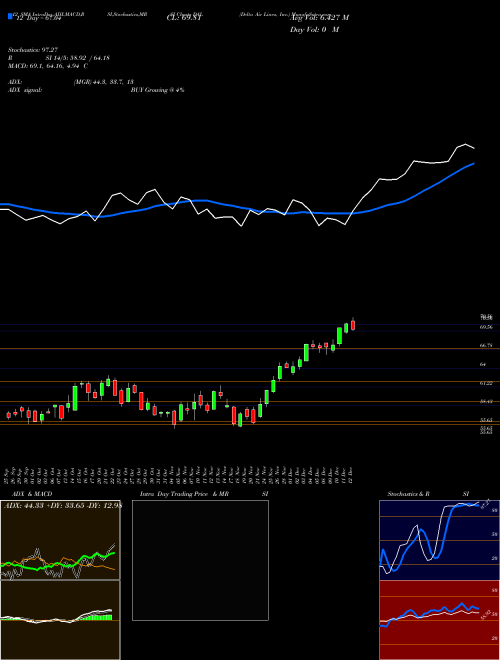
Task: Click the last red candlestick on the price chart
Action: pyautogui.click(x=353, y=325)
